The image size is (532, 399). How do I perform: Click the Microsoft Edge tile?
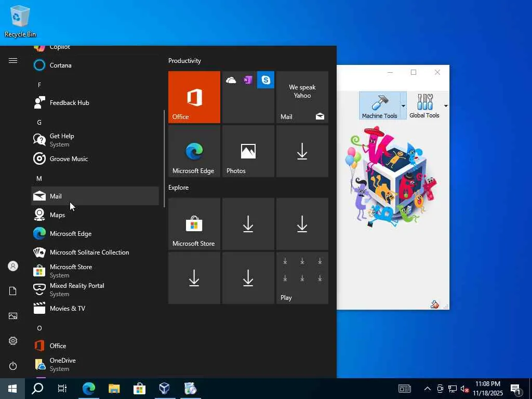pyautogui.click(x=194, y=151)
